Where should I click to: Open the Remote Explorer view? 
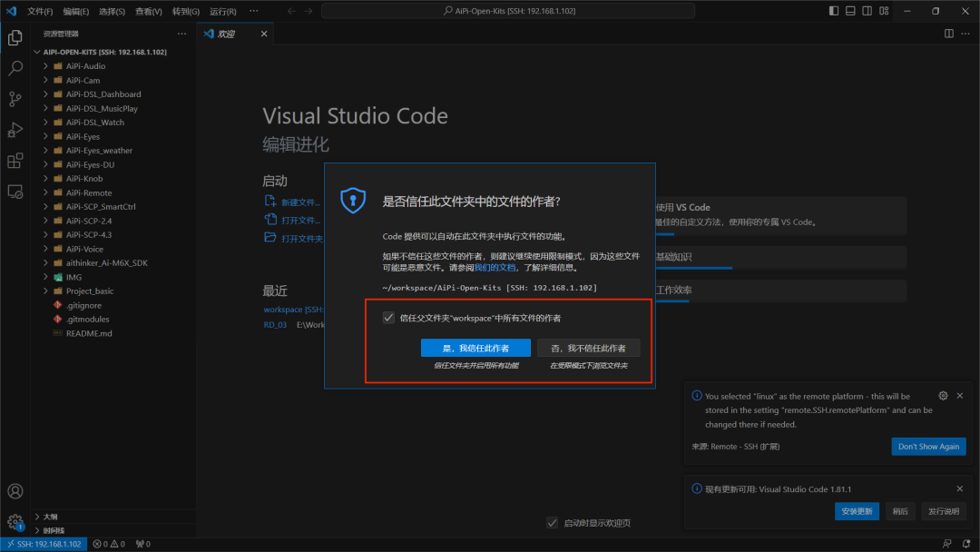point(15,192)
